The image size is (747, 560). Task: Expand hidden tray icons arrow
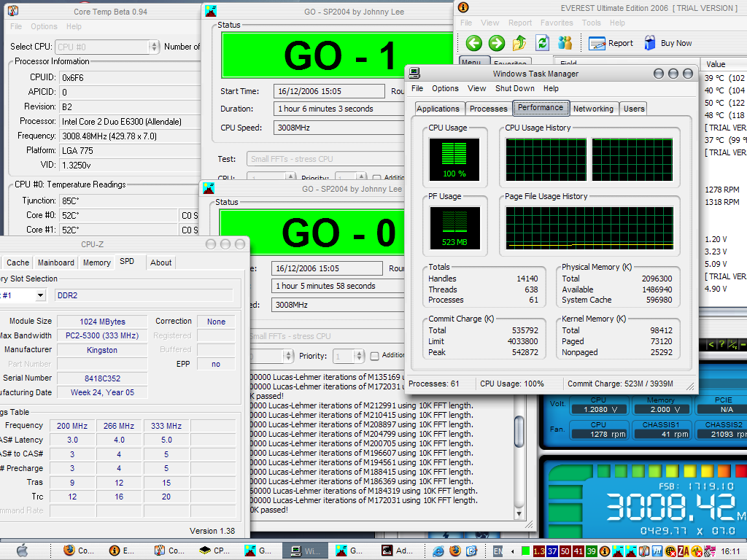(x=513, y=551)
